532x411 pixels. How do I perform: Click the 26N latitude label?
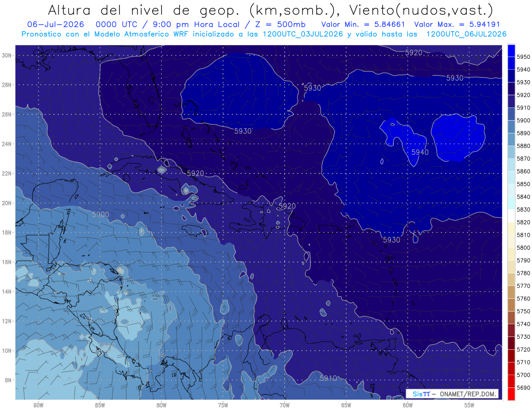pos(8,114)
